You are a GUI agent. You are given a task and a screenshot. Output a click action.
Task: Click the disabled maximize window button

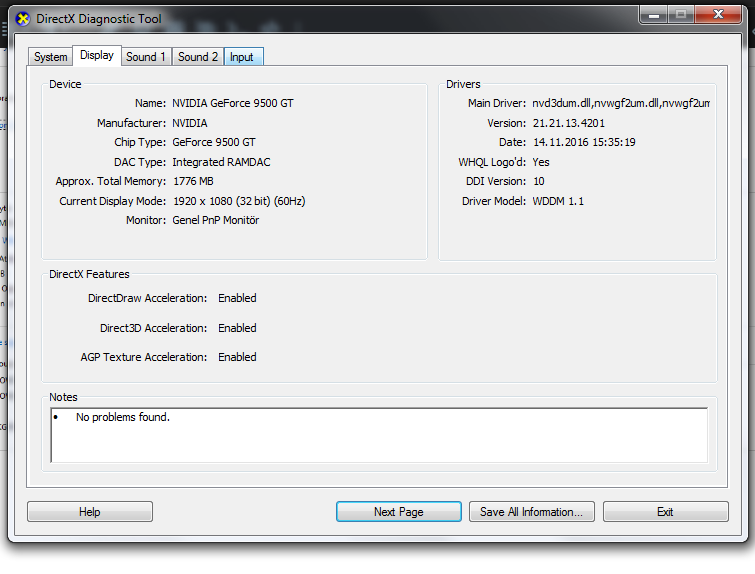[681, 15]
